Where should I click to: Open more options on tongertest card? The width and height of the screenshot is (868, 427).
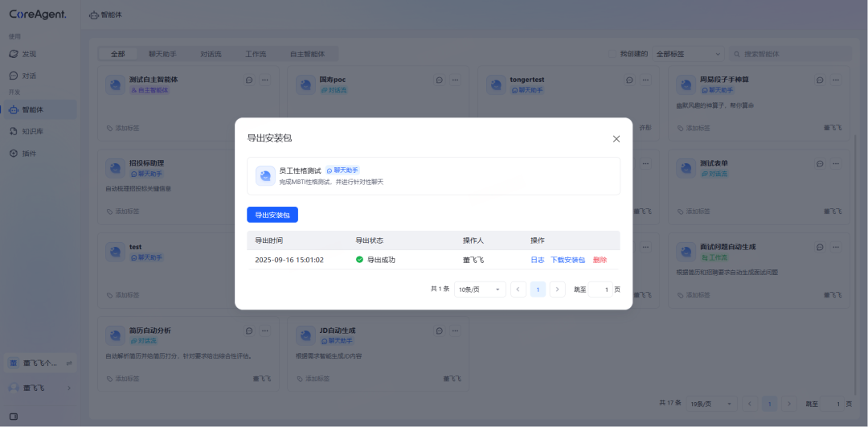tap(645, 80)
